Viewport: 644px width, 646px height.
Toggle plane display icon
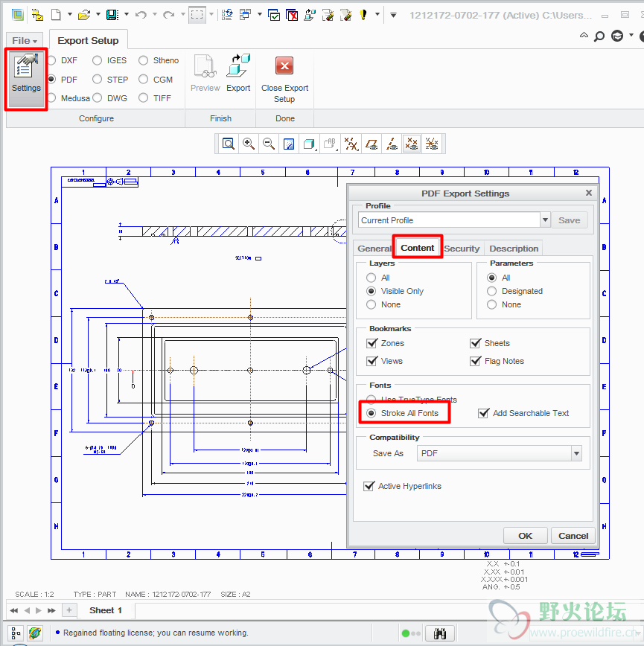(x=372, y=144)
